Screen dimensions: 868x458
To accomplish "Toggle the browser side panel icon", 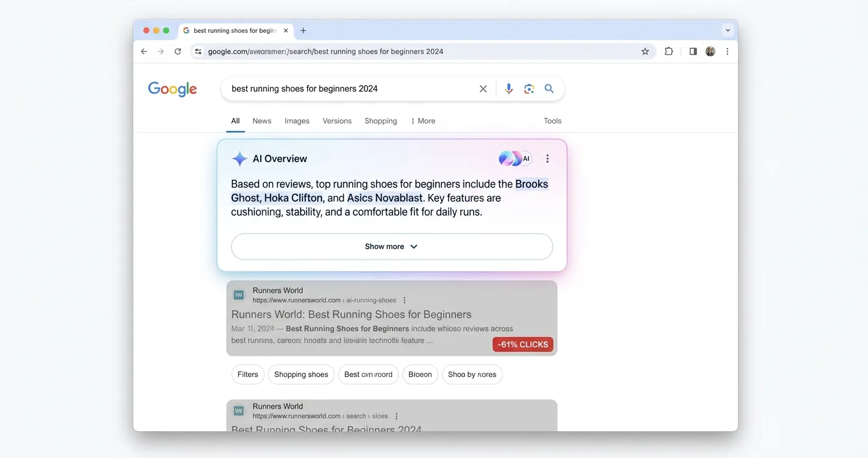I will pos(693,52).
